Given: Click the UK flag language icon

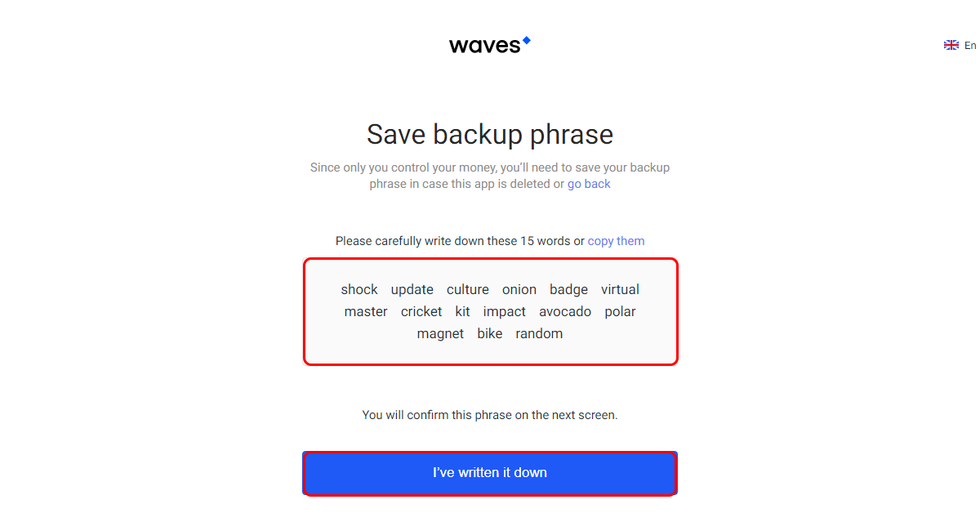Looking at the screenshot, I should click(x=951, y=46).
